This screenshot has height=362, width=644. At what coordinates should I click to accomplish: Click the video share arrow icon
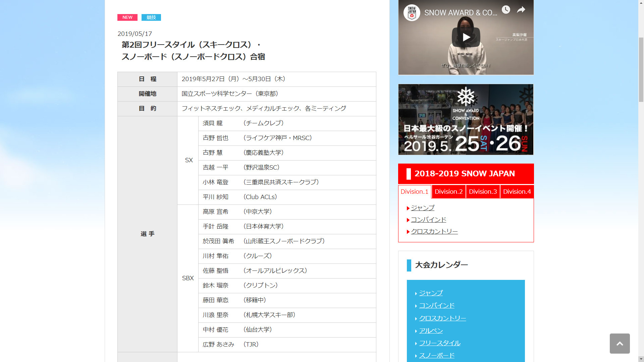click(521, 10)
